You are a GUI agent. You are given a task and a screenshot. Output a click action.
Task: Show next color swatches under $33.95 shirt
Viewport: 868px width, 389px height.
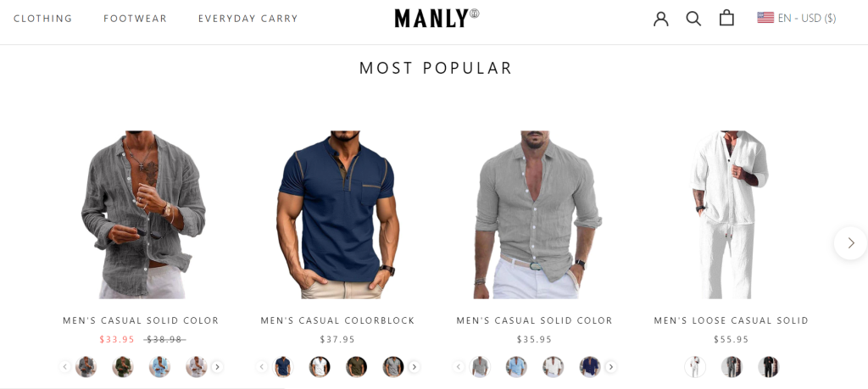(217, 367)
